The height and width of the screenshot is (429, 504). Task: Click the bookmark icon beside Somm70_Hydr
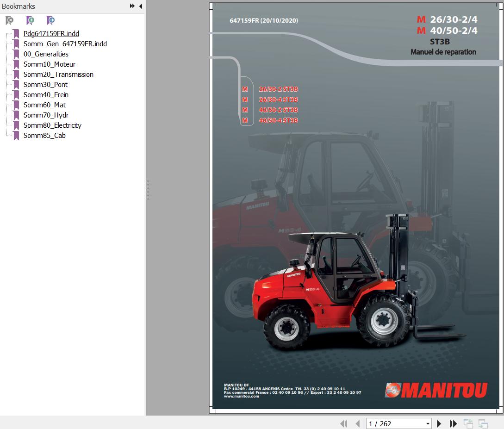[16, 115]
